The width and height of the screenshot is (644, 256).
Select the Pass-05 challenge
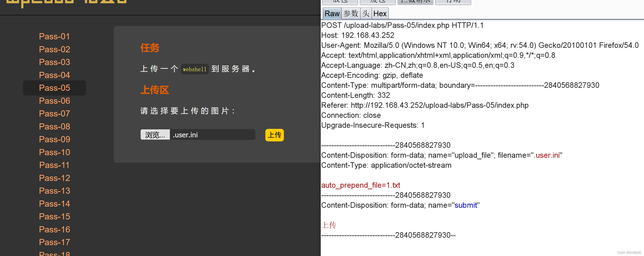pos(54,88)
